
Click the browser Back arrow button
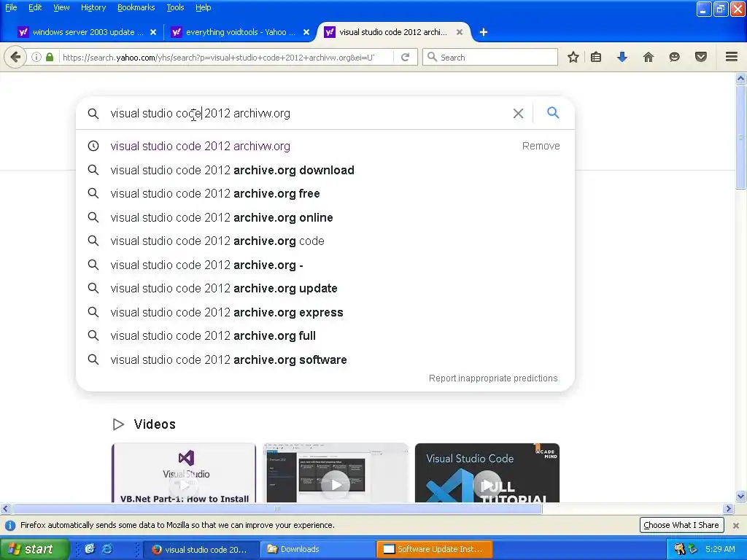(15, 57)
